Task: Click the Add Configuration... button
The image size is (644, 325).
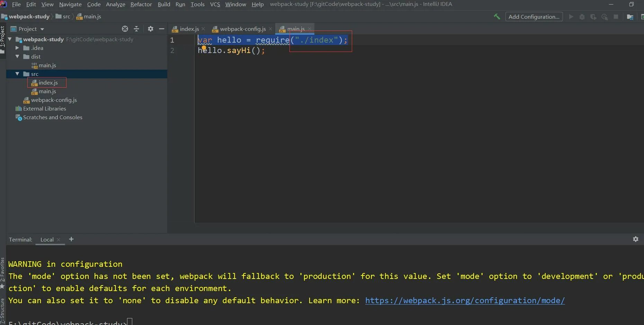Action: click(x=534, y=17)
